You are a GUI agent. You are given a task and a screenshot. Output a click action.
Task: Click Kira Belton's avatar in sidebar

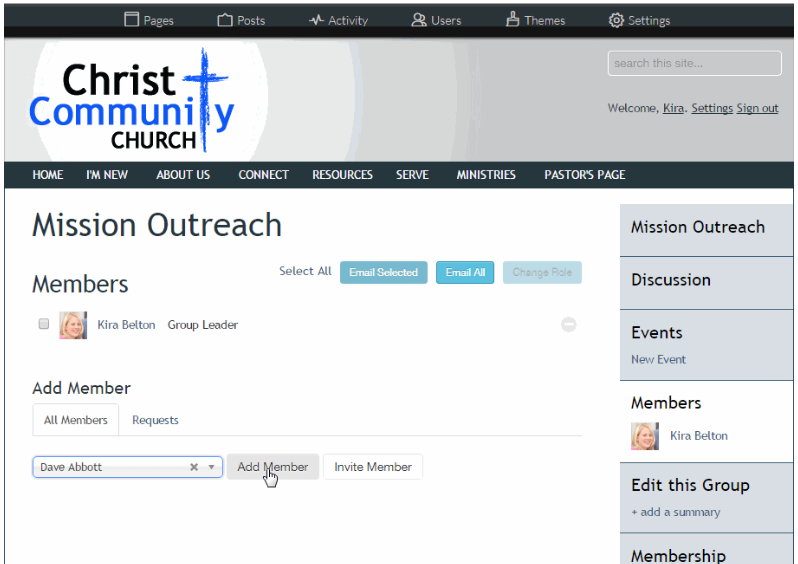click(x=645, y=436)
